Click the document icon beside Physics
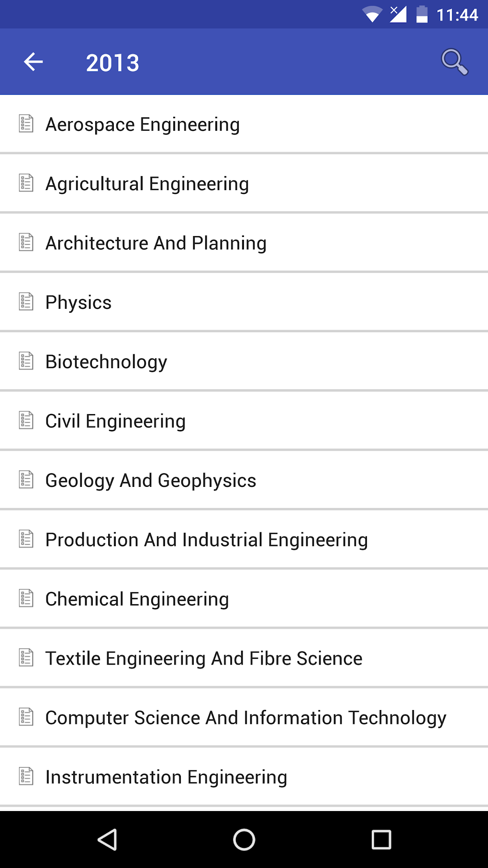This screenshot has height=868, width=488. (x=26, y=302)
